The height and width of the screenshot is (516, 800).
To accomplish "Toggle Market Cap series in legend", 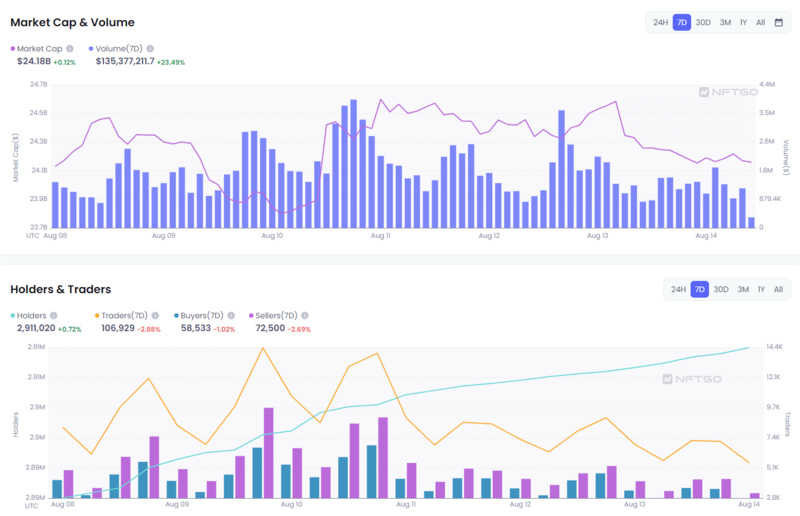I will point(38,48).
